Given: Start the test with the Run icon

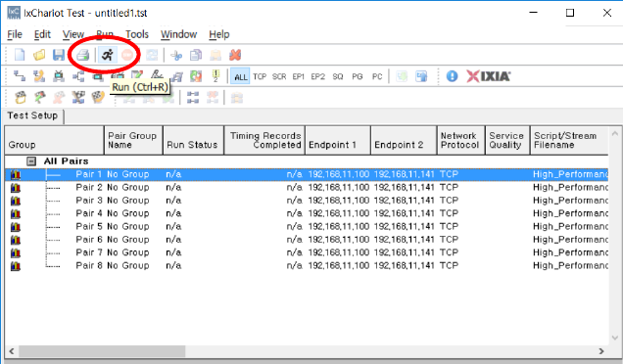Looking at the screenshot, I should point(108,55).
